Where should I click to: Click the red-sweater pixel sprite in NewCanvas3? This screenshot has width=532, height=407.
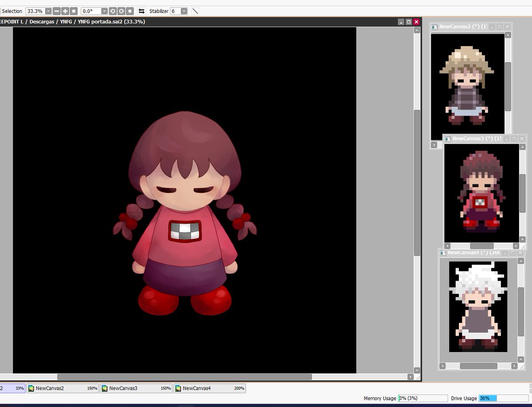(481, 192)
